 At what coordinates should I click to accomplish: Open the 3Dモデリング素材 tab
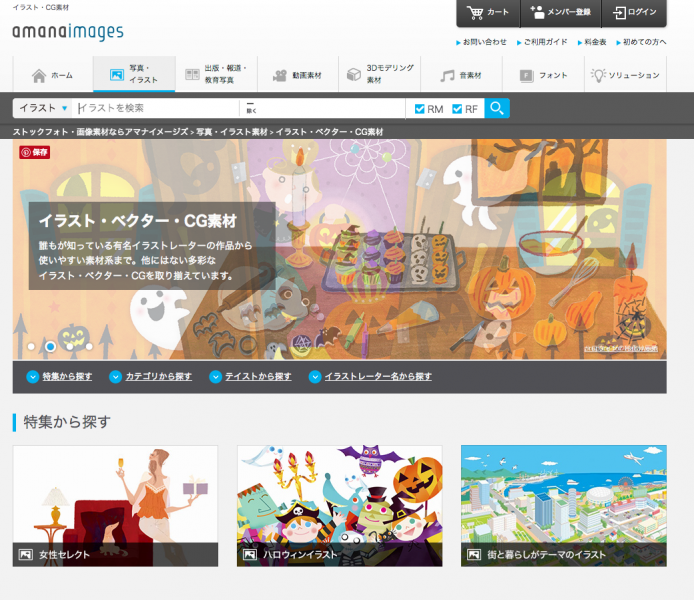(x=380, y=74)
